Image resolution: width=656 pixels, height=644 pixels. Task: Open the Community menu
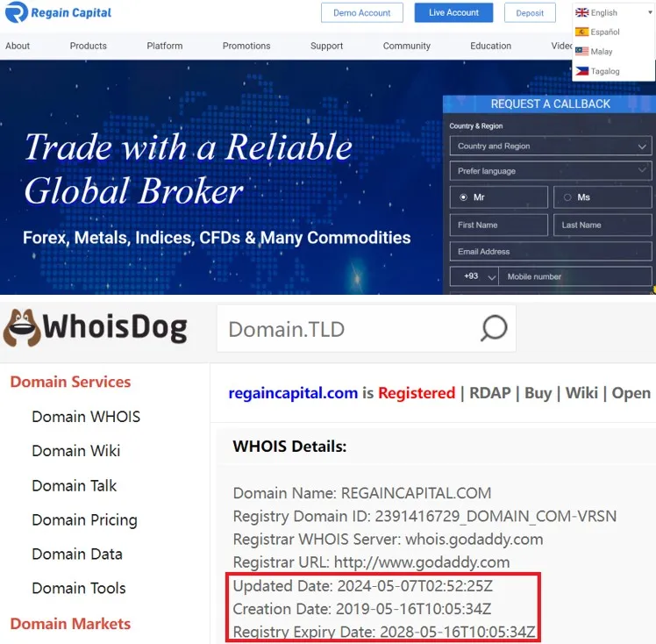pos(407,46)
